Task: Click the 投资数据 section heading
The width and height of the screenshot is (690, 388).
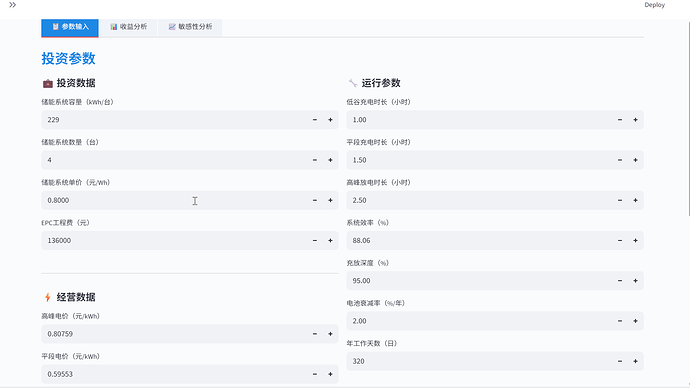Action: pos(69,83)
